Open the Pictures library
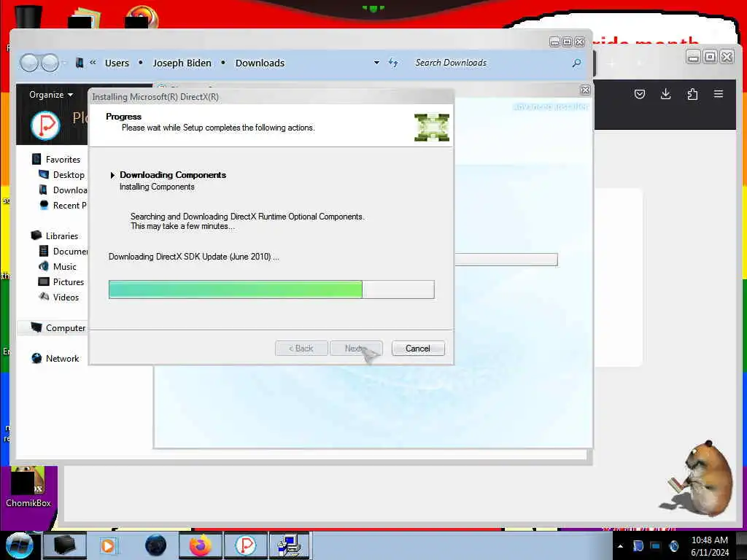This screenshot has height=560, width=747. [x=68, y=282]
